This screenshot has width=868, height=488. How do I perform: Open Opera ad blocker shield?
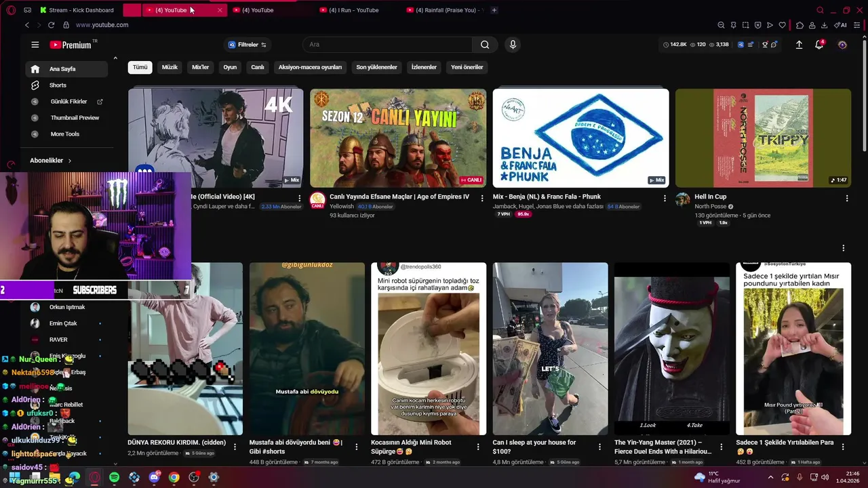tap(757, 25)
